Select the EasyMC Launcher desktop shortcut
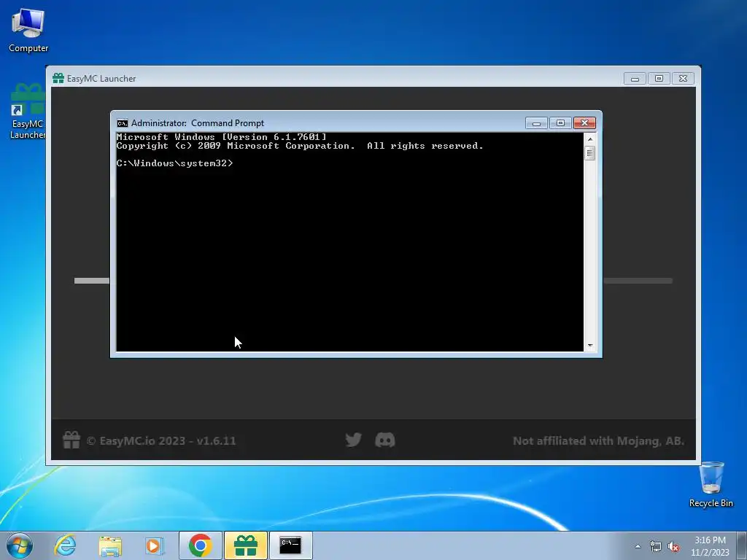 (27, 112)
